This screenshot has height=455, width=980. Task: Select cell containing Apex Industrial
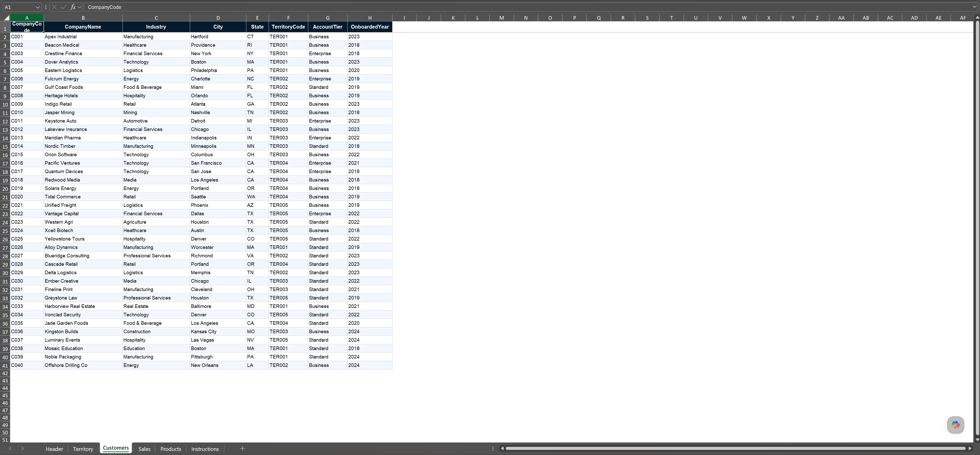pos(83,37)
